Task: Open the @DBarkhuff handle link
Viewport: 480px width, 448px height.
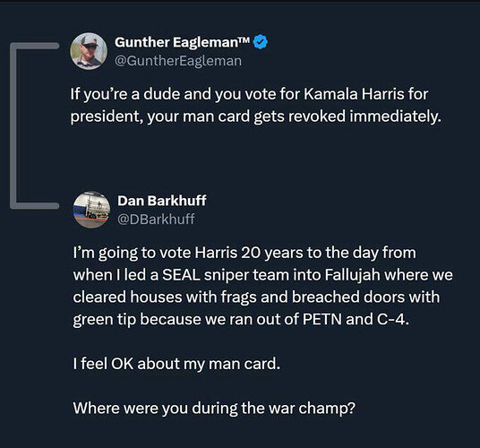Action: [156, 220]
